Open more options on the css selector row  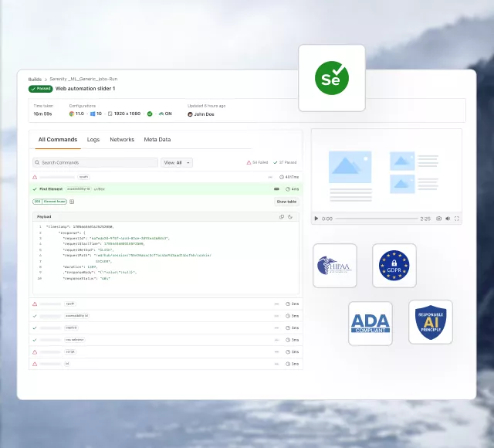[x=276, y=340]
